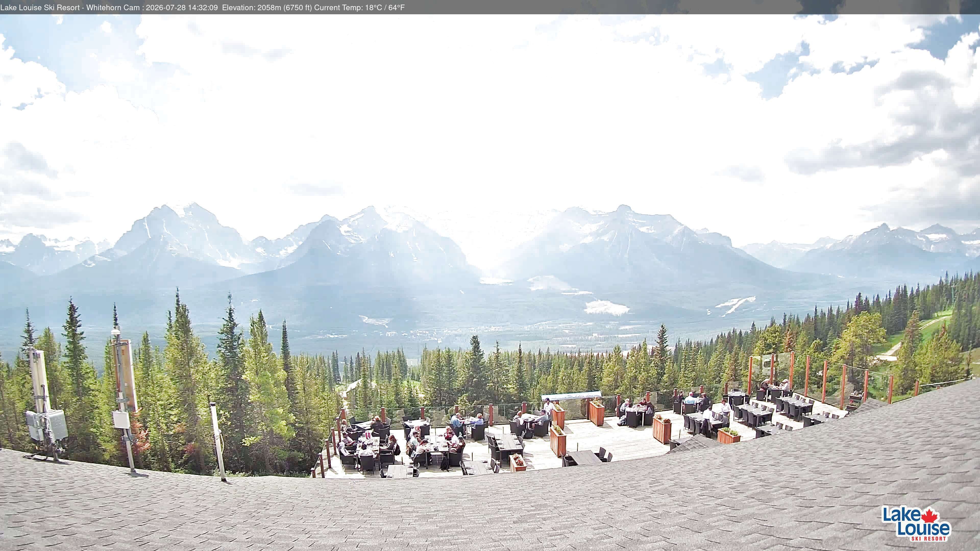The height and width of the screenshot is (551, 980).
Task: Click the timestamp 2026-07-28 14:32:09
Action: point(181,8)
